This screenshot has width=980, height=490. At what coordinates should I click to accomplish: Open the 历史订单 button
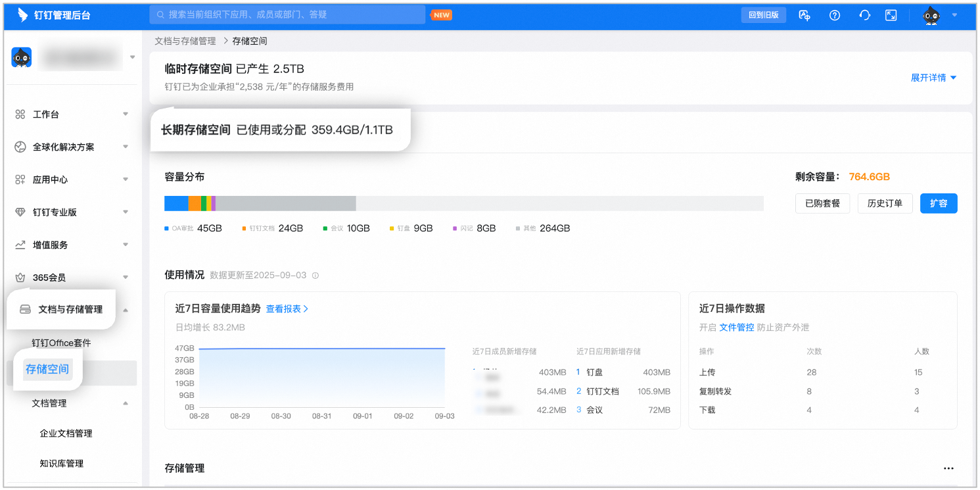[x=885, y=203]
